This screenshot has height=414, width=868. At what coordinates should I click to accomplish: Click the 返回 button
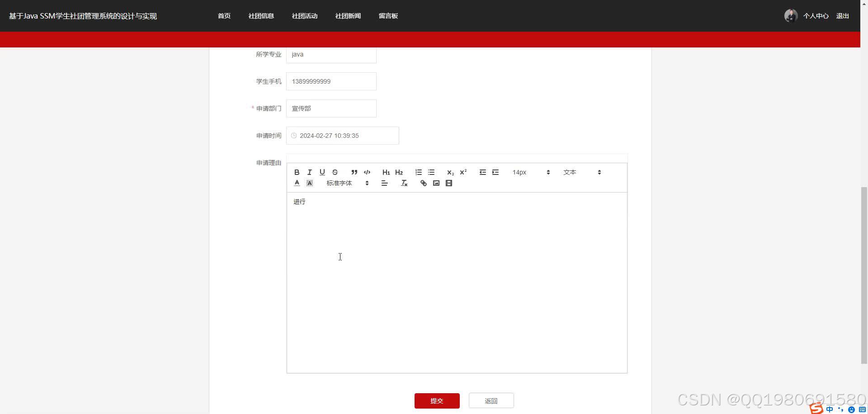coord(491,401)
